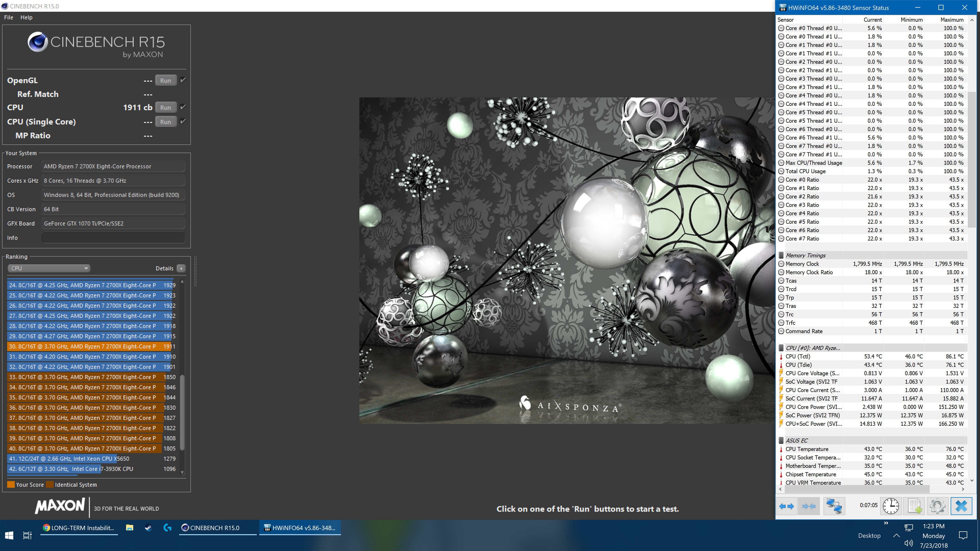Toggle the CPU test checkmark
Viewport: 980px width, 551px height.
coord(183,107)
